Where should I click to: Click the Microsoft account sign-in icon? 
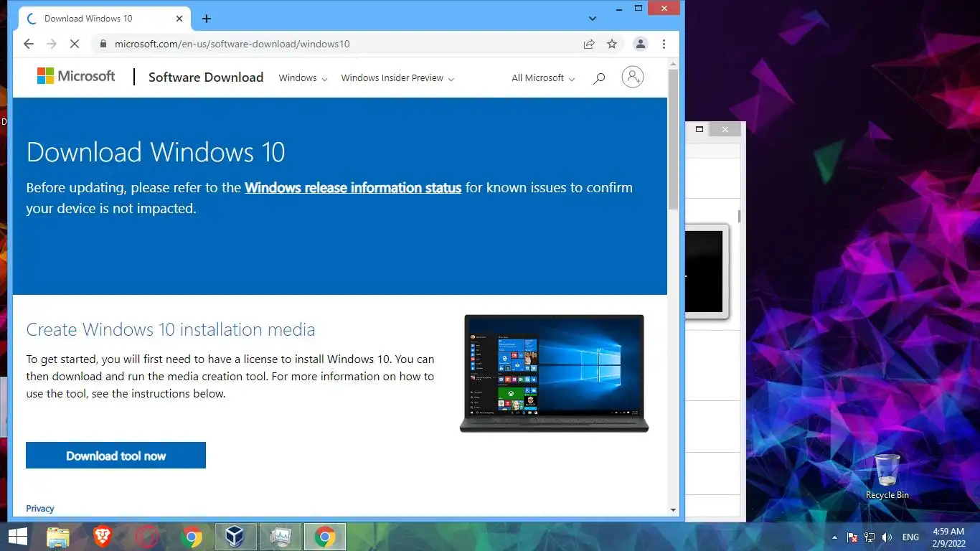coord(633,77)
